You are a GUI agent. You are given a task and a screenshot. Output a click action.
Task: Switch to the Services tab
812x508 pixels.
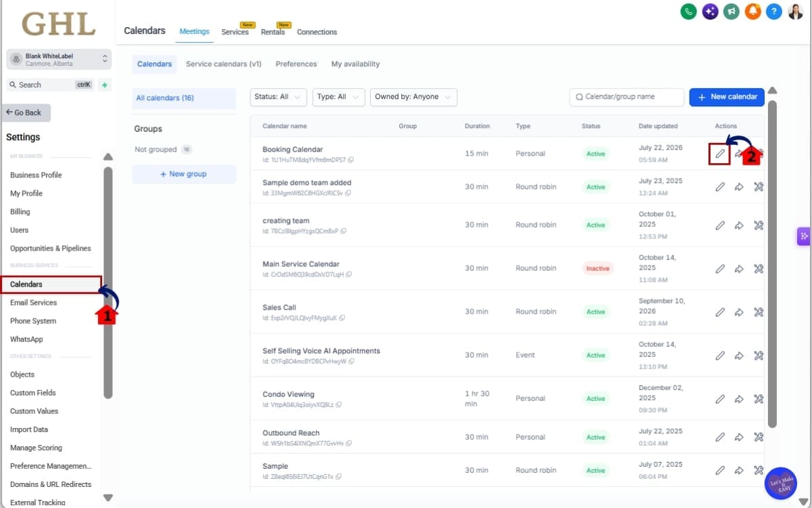pos(235,32)
